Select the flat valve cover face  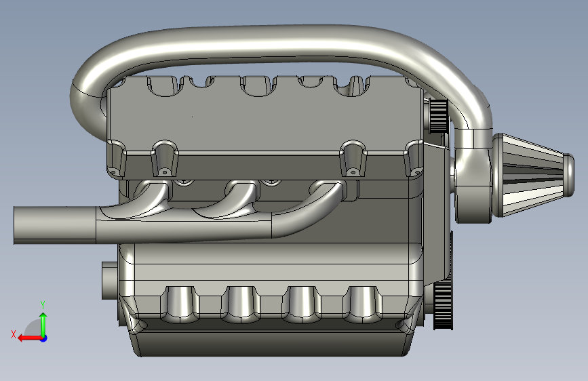click(264, 120)
